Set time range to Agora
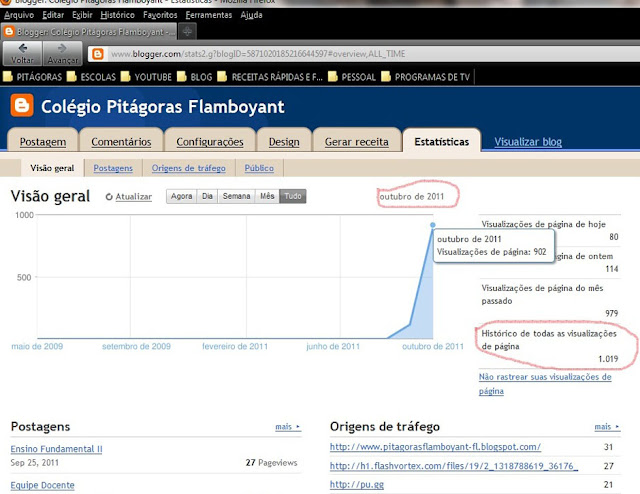Image resolution: width=640 pixels, height=494 pixels. pyautogui.click(x=181, y=196)
